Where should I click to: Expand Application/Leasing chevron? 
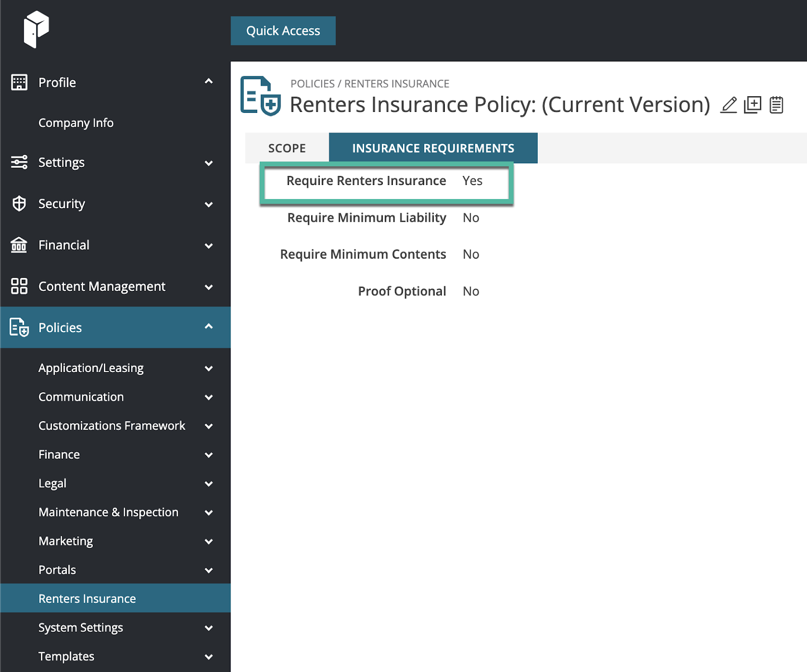[x=209, y=369]
